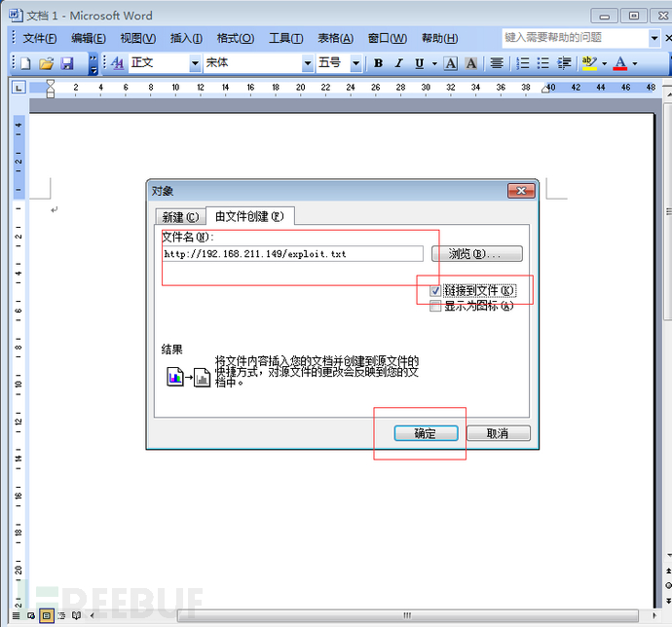Apply character border A icon
This screenshot has width=672, height=627.
pos(450,63)
